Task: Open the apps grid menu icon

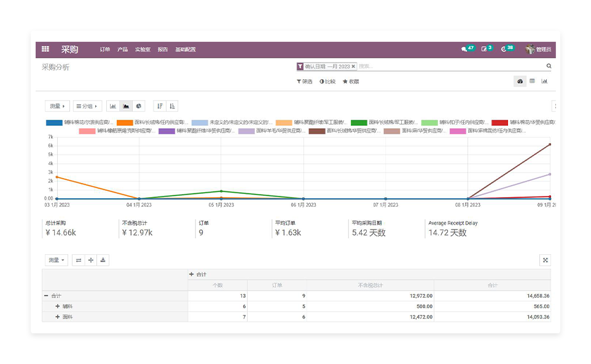Action: [45, 49]
